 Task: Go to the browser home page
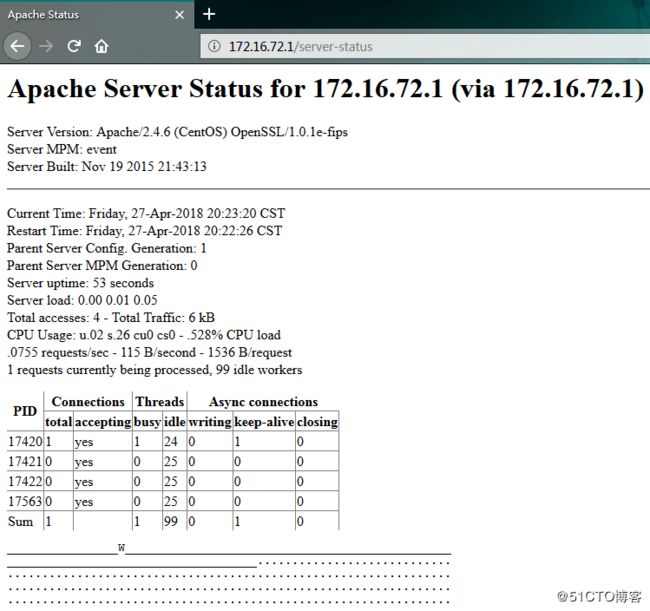(x=101, y=46)
